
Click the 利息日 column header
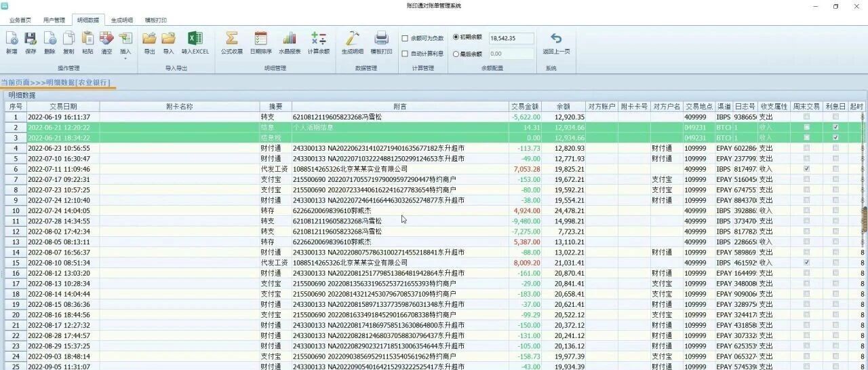click(x=835, y=107)
